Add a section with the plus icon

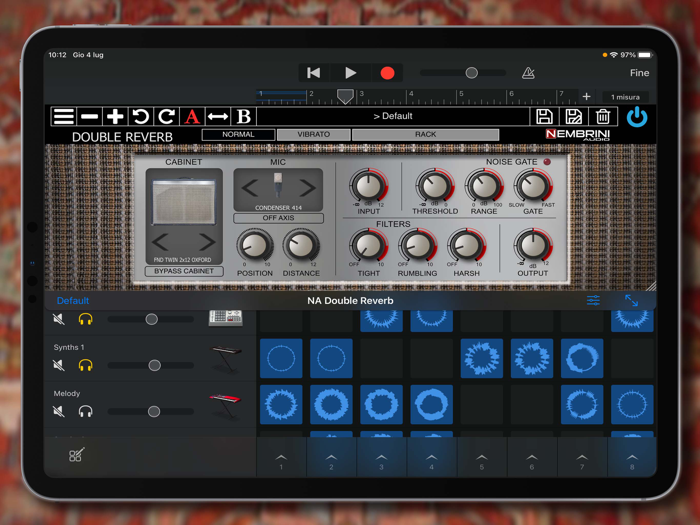(x=586, y=96)
